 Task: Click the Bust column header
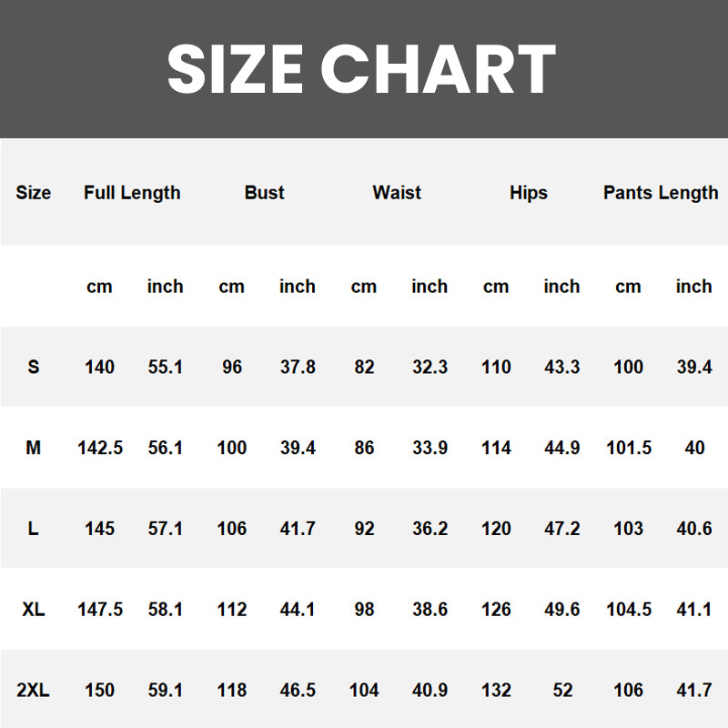264,193
